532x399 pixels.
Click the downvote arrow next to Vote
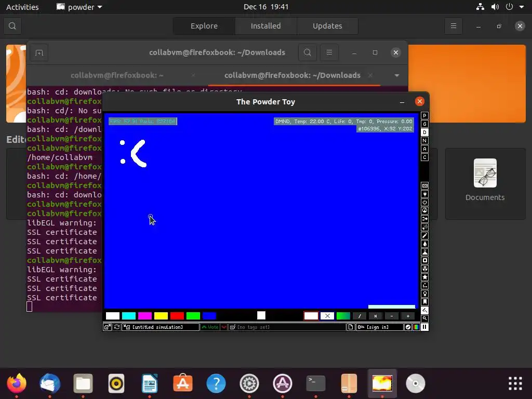point(224,327)
